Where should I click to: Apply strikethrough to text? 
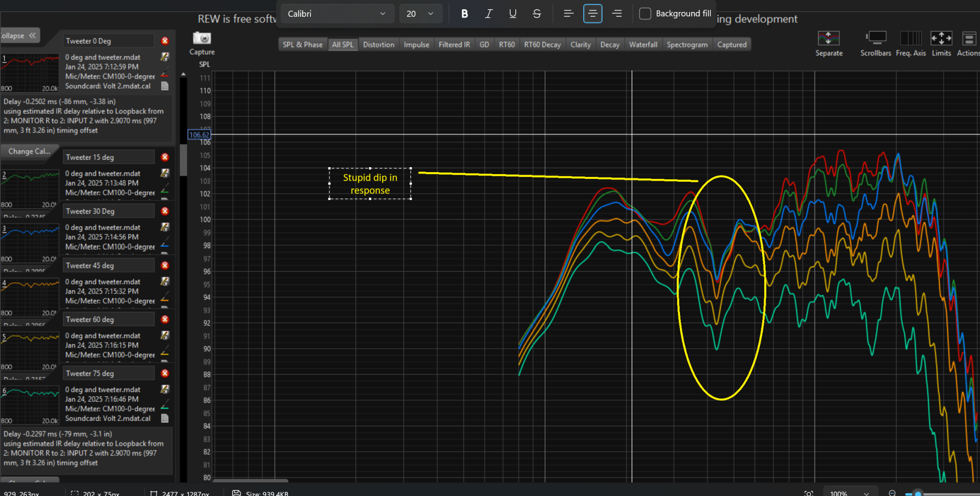click(x=536, y=14)
